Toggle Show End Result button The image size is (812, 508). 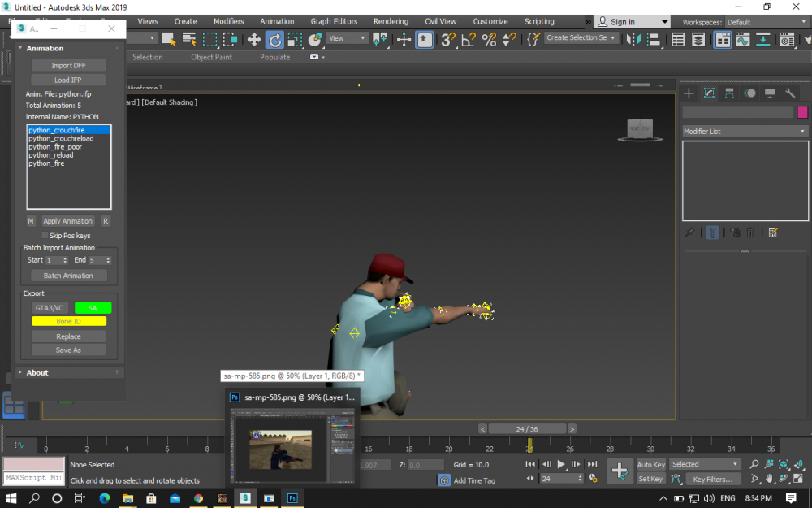(x=713, y=232)
